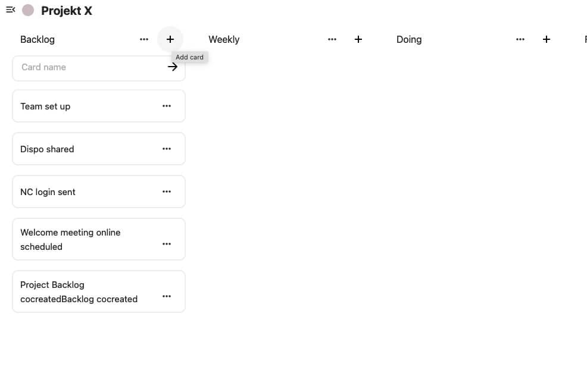Submit the new card with the arrow icon
The width and height of the screenshot is (587, 392).
tap(172, 67)
